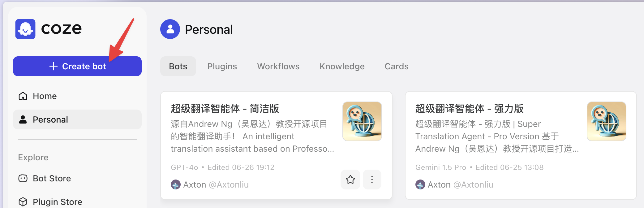The image size is (644, 208).
Task: Switch to the Plugins tab
Action: pos(222,66)
